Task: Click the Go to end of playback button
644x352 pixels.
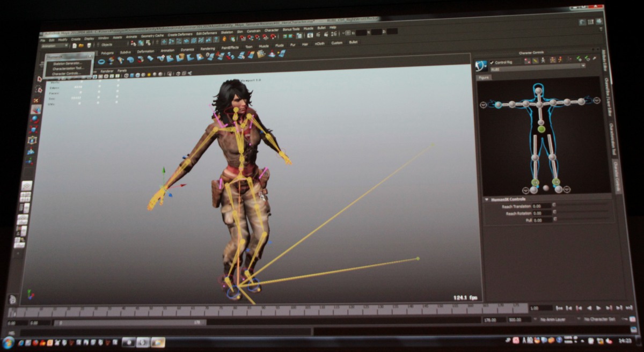Action: coord(629,307)
